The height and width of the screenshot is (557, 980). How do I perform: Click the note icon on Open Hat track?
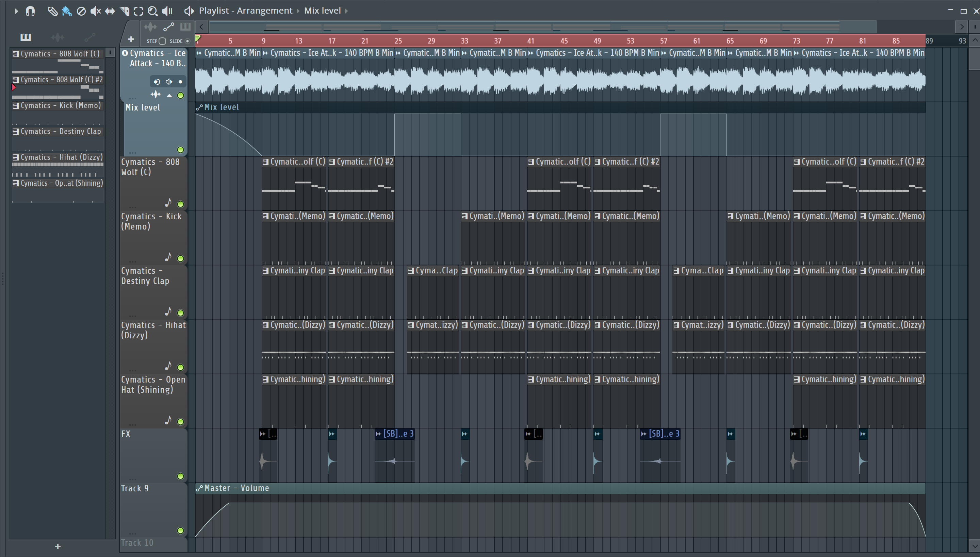click(168, 420)
